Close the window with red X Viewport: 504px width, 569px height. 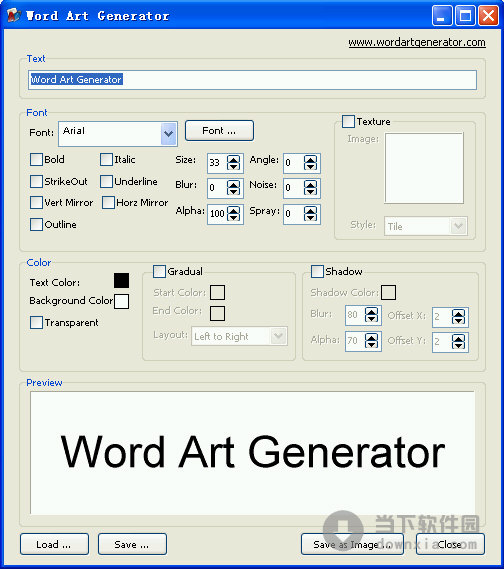point(488,16)
